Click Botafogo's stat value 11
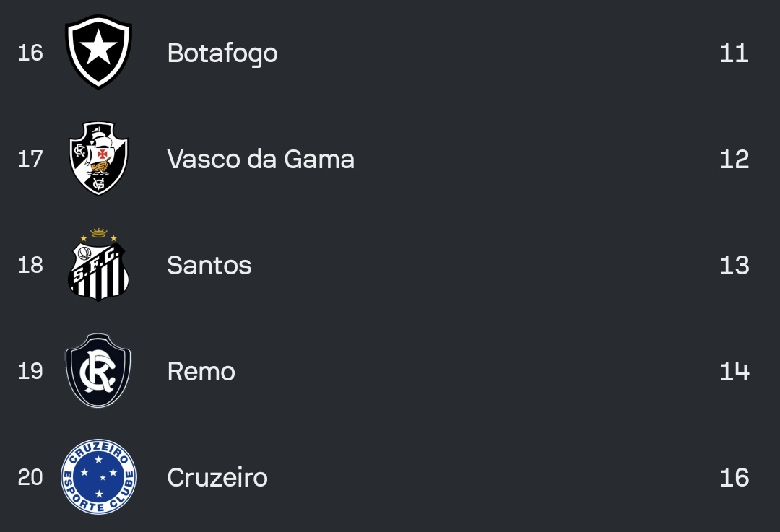The height and width of the screenshot is (532, 780). tap(734, 53)
